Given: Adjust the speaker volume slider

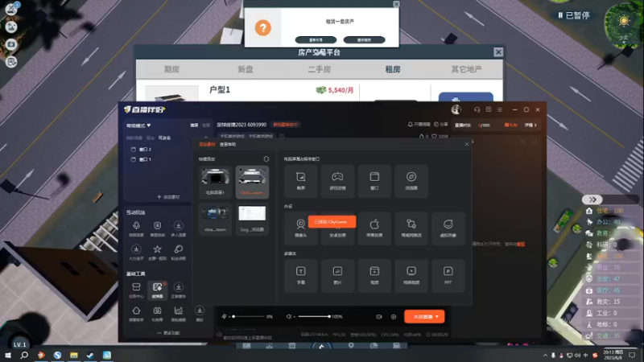Looking at the screenshot, I should [x=314, y=316].
